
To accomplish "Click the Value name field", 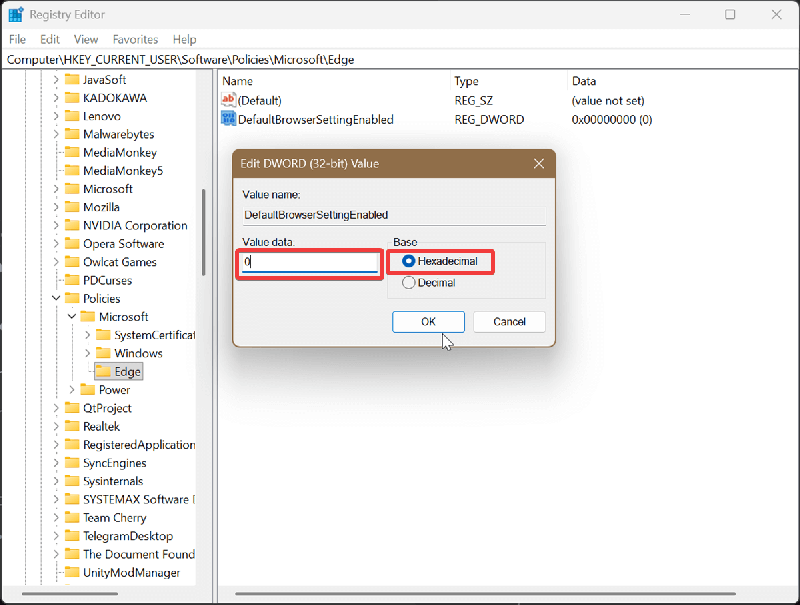I will pos(394,215).
